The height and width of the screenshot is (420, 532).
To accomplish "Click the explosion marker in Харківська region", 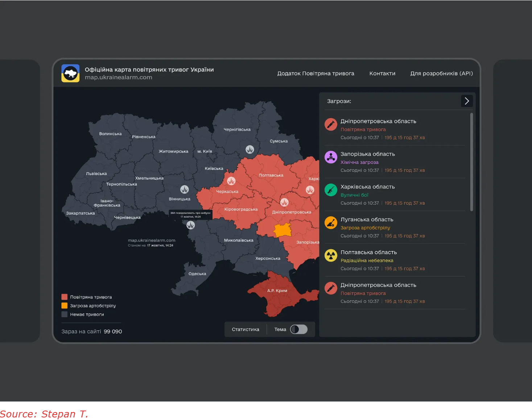I will pos(310,190).
